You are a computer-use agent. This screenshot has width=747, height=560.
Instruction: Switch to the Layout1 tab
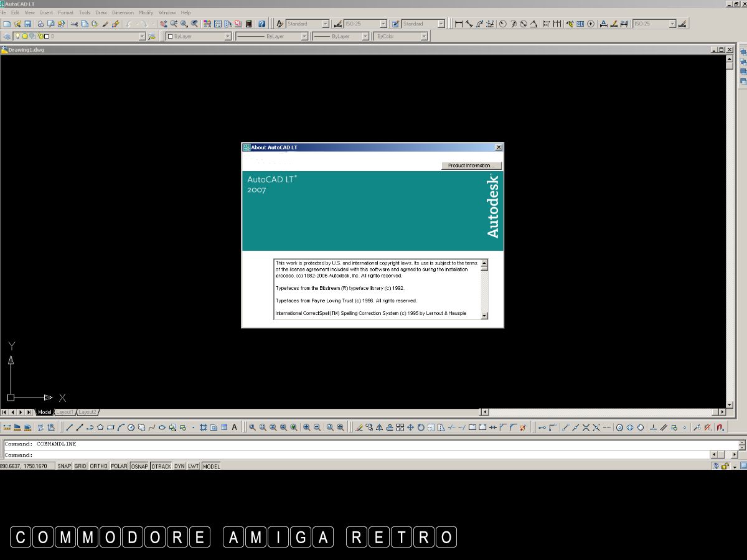pos(65,412)
